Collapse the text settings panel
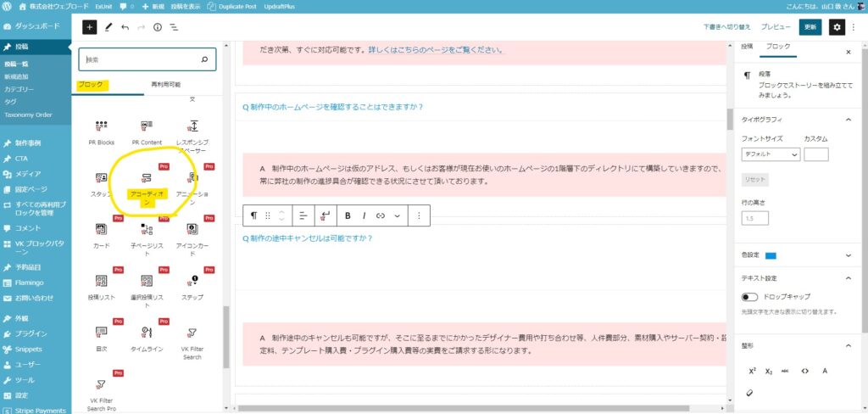Screen dimensions: 868x414 pos(849,278)
